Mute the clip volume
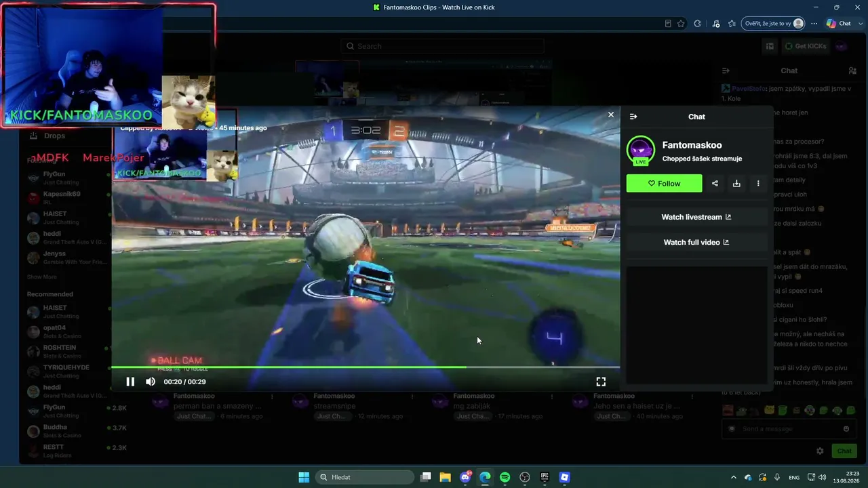Viewport: 868px width, 488px height. coord(151,382)
